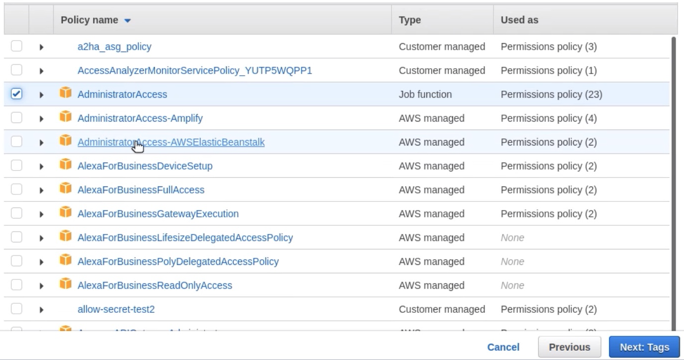The image size is (684, 360).
Task: Expand the AlexaForBusinessReadOnlyAccess row arrow
Action: click(x=41, y=286)
